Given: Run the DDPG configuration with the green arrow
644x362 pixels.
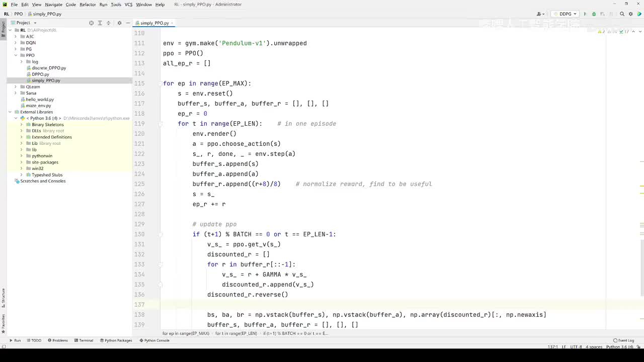Looking at the screenshot, I should coord(585,14).
